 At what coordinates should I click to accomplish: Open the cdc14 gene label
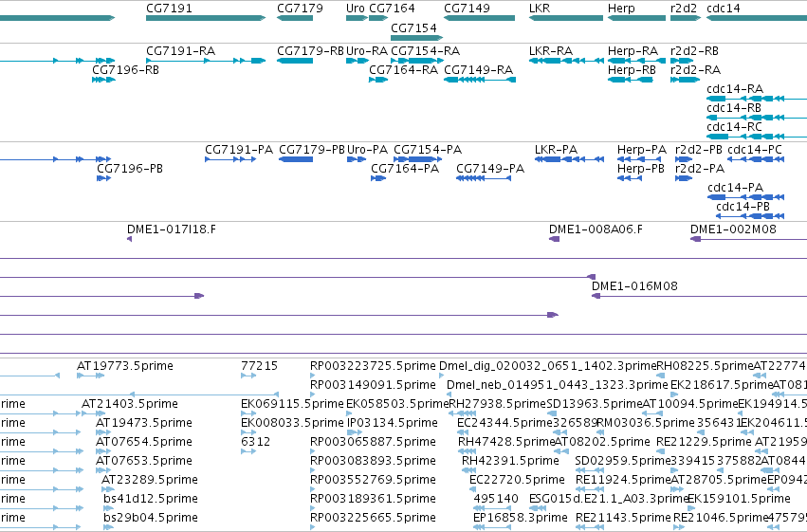(724, 9)
